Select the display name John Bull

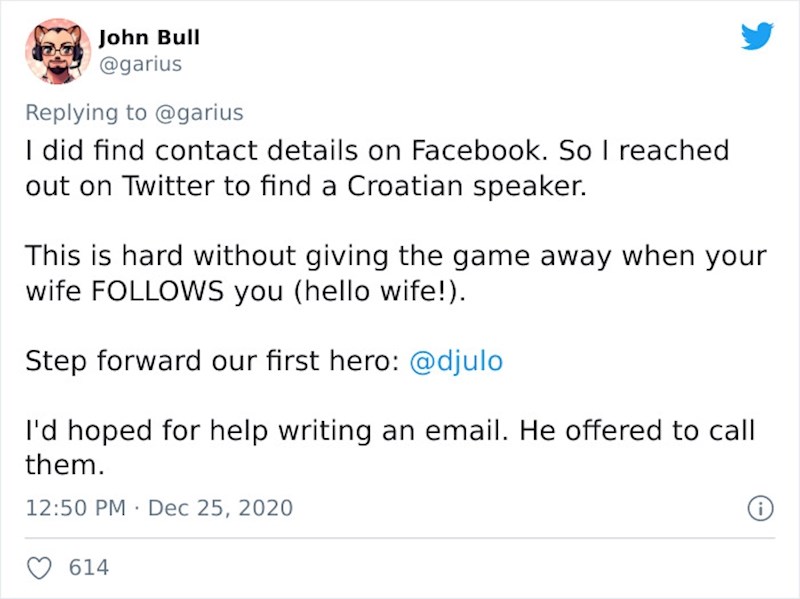point(148,37)
